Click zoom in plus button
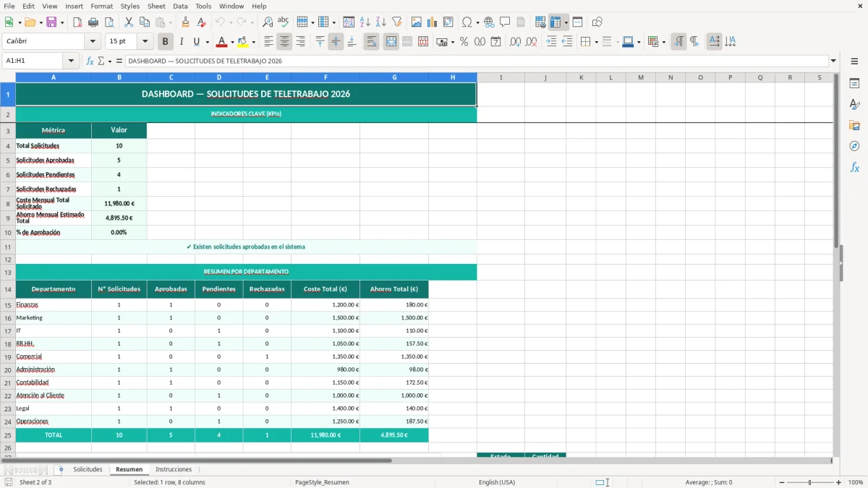Viewport: 868px width, 488px height. tap(838, 482)
